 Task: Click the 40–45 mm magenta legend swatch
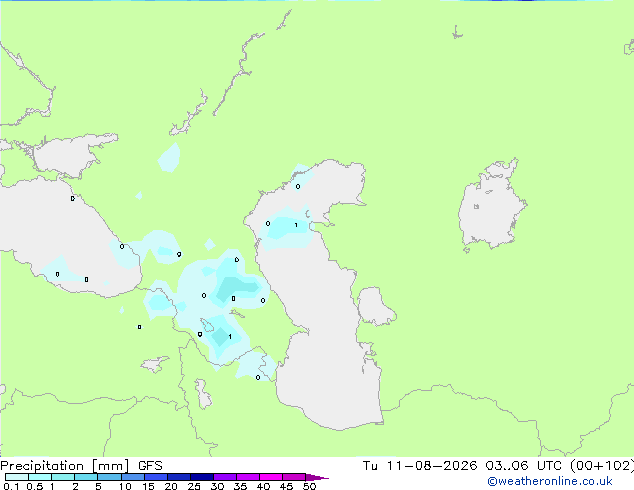pos(271,477)
